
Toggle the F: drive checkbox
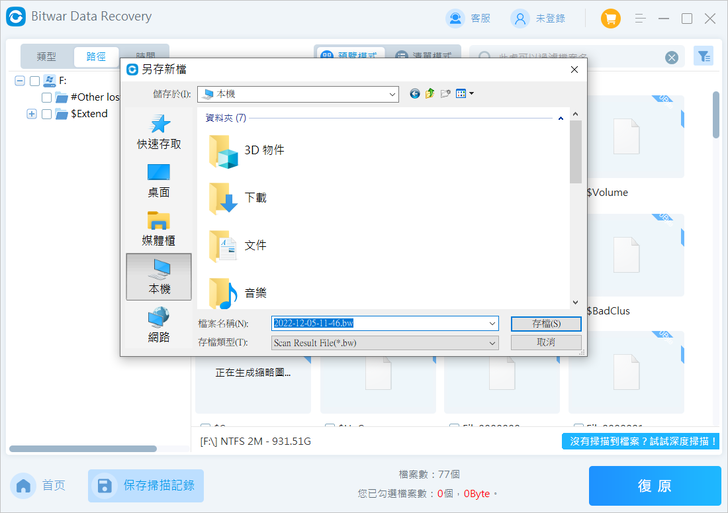34,81
